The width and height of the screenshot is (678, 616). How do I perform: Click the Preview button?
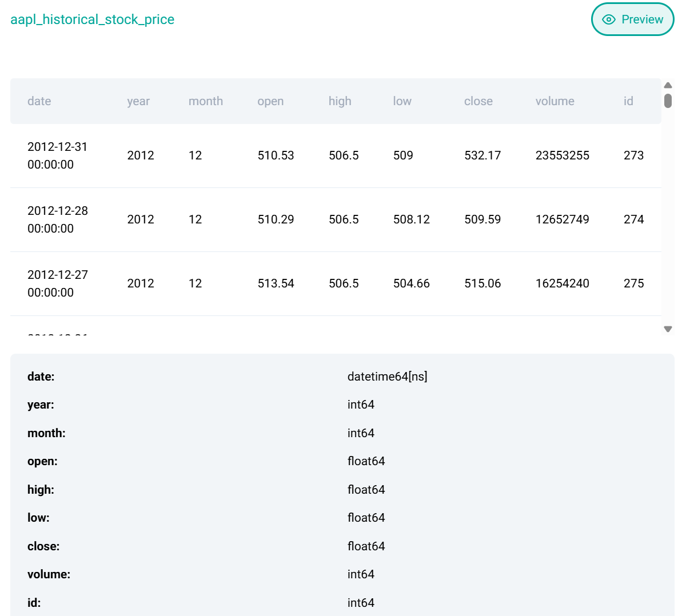pyautogui.click(x=632, y=19)
